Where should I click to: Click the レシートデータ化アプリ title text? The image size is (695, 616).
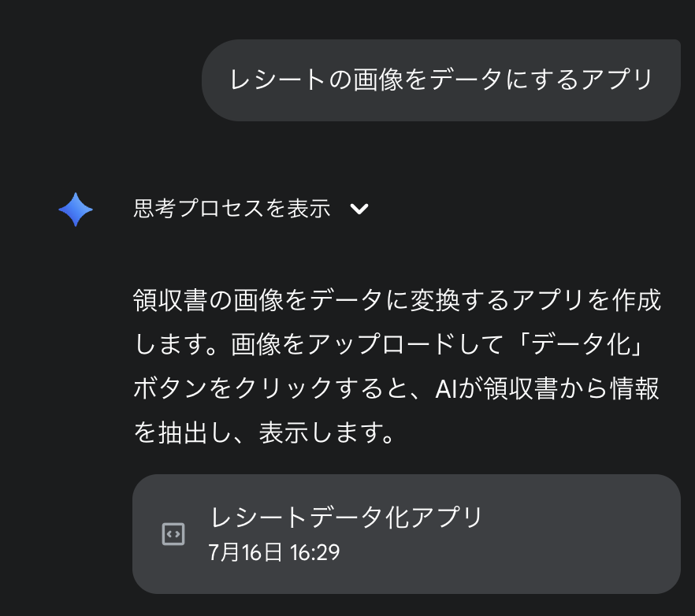346,518
